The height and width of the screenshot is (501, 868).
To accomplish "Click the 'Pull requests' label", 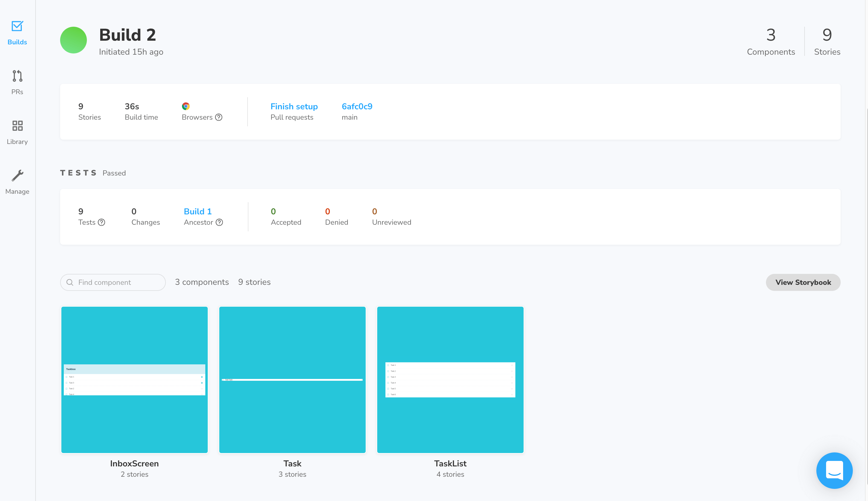I will tap(292, 117).
